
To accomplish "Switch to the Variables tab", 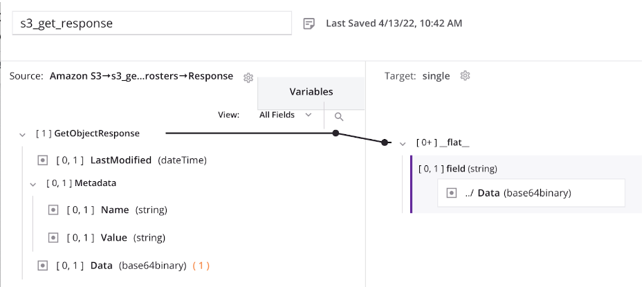I will 311,92.
